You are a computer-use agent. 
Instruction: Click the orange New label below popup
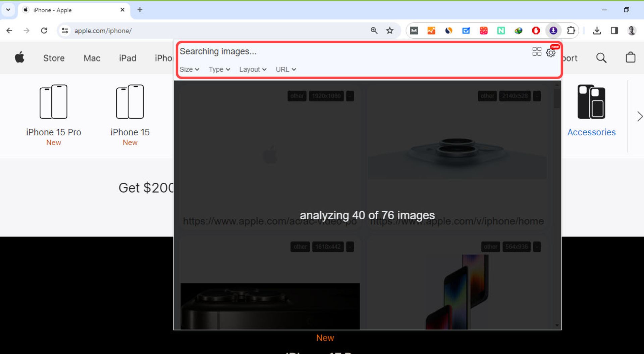click(x=325, y=338)
